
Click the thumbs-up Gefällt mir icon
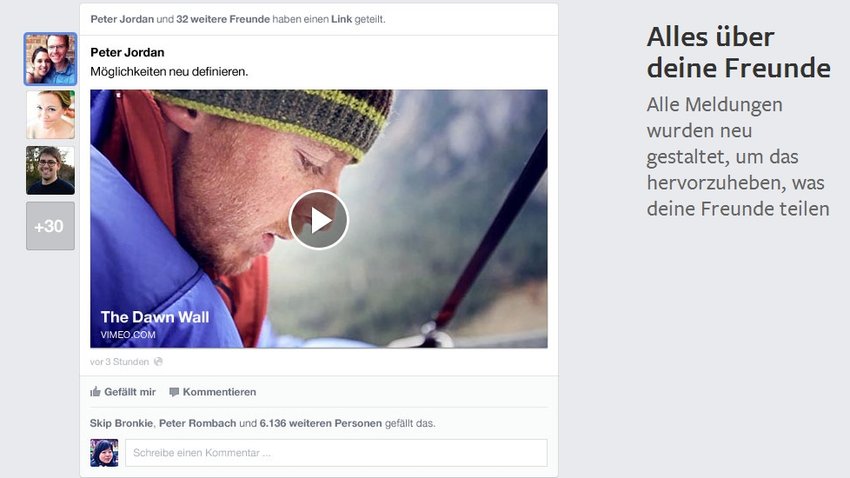95,392
